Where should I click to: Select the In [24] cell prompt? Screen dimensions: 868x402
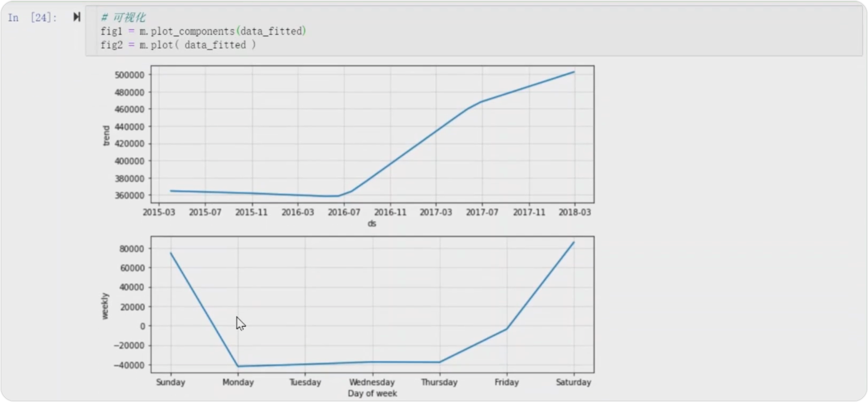click(x=32, y=18)
